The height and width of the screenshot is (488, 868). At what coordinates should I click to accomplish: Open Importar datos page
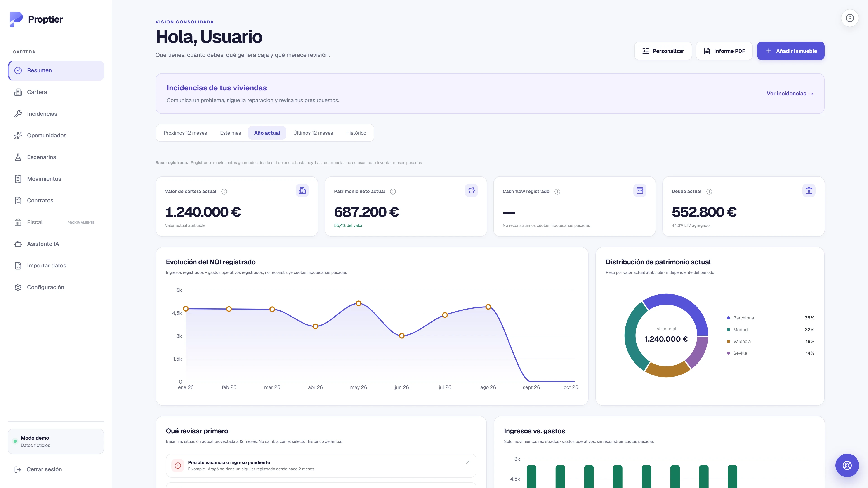(56, 265)
